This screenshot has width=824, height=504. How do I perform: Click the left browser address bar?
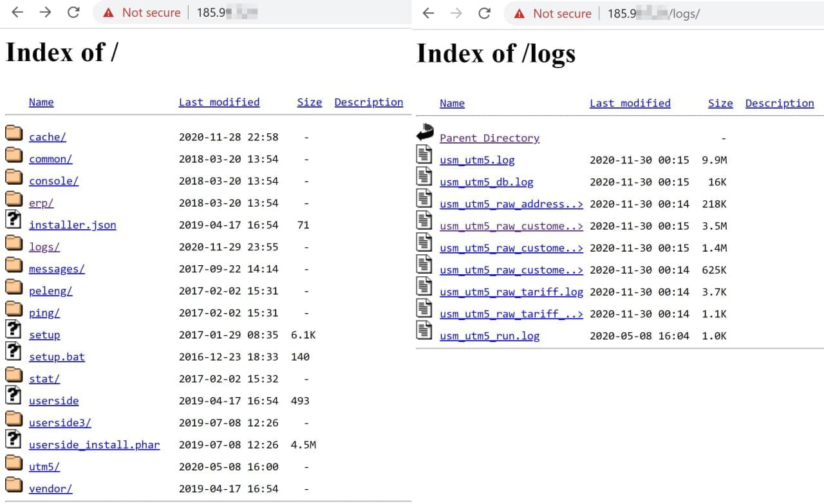point(252,12)
